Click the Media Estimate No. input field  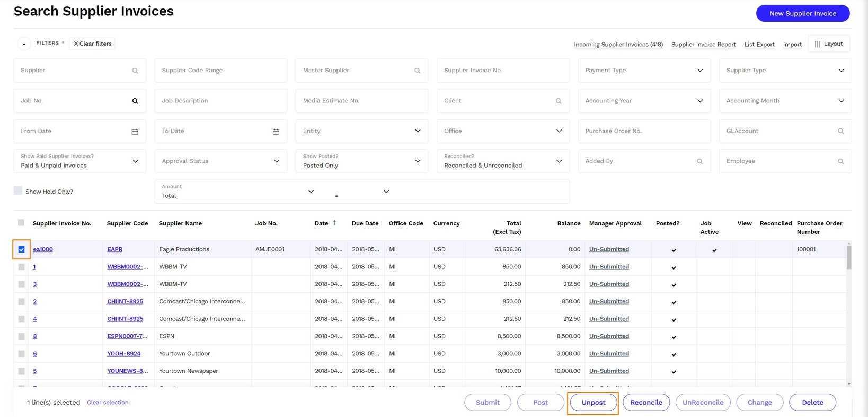(x=362, y=101)
